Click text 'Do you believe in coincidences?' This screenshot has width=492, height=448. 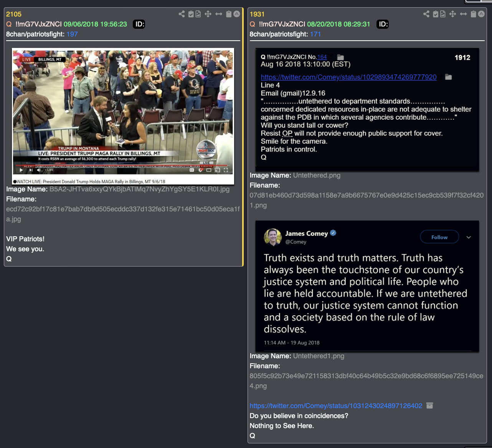pos(299,416)
